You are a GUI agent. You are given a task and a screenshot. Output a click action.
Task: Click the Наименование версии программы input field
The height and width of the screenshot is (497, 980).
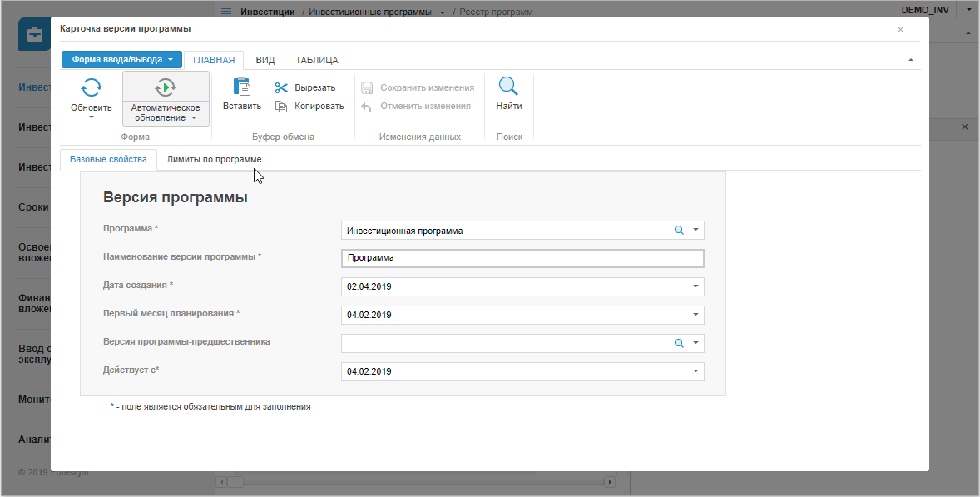pyautogui.click(x=522, y=258)
